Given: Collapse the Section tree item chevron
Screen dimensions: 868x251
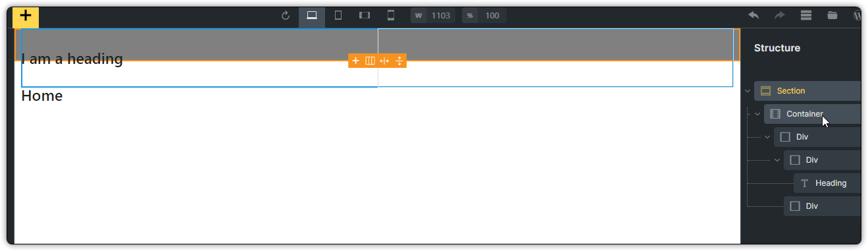Looking at the screenshot, I should point(747,91).
